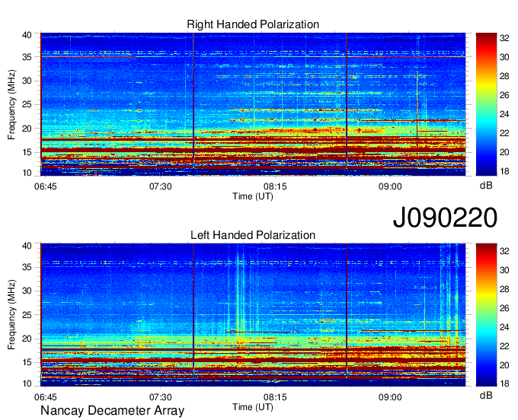Click the 06:45 tick under Left Handed plot

pyautogui.click(x=46, y=397)
